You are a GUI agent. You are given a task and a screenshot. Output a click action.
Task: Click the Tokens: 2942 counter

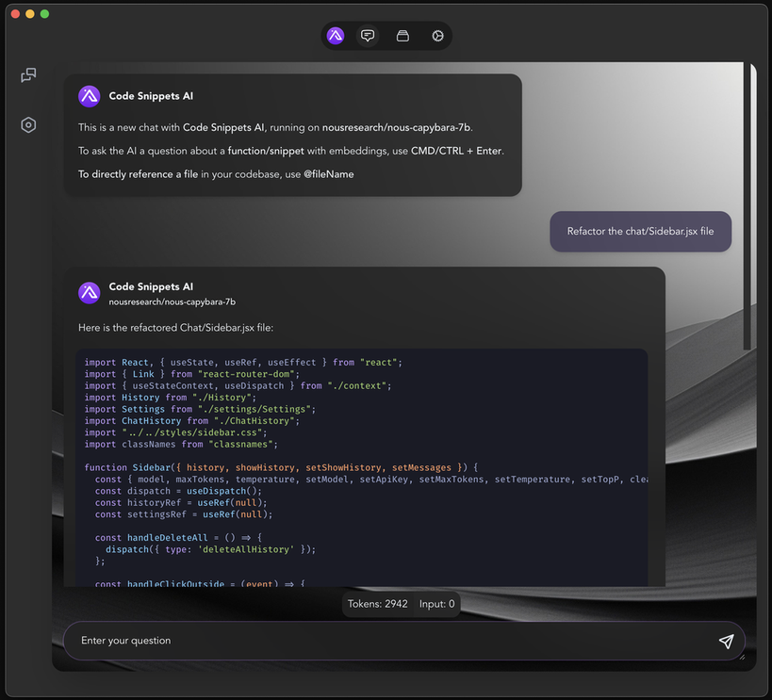(x=377, y=604)
